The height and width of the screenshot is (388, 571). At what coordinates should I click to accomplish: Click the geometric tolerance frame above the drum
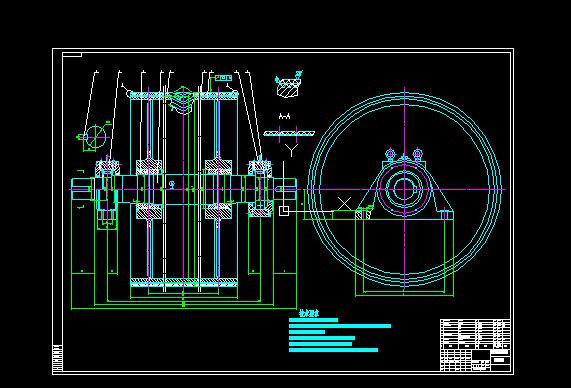coord(223,78)
